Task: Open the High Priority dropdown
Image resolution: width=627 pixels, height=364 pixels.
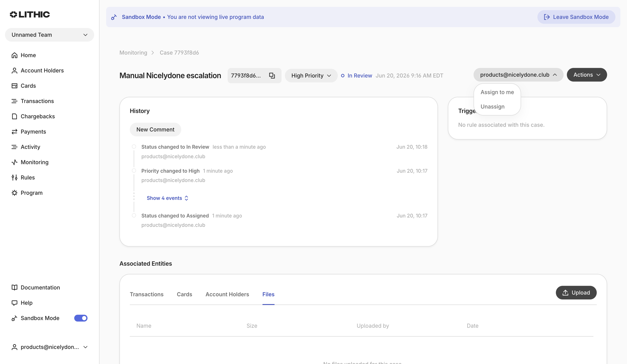Action: pyautogui.click(x=311, y=75)
